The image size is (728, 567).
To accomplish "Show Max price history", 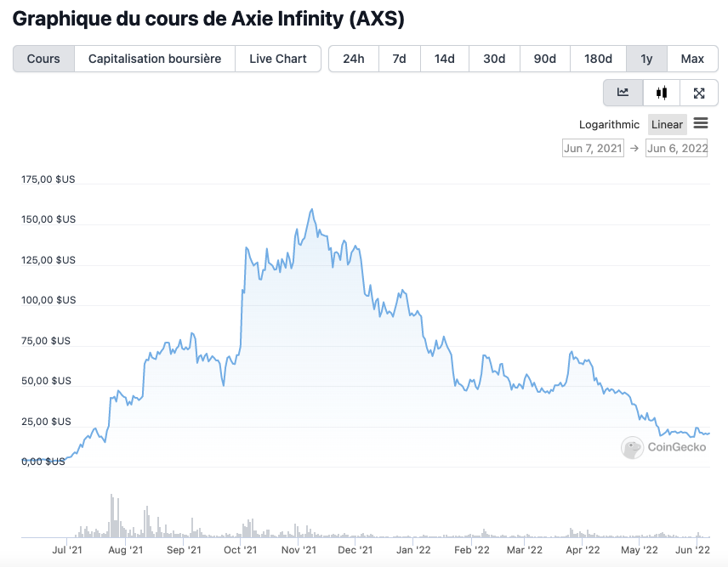I will coord(692,59).
